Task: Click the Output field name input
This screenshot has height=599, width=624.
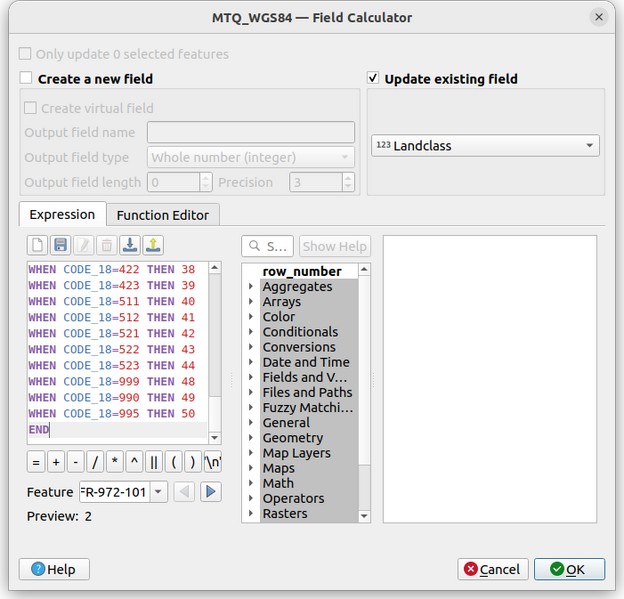Action: pyautogui.click(x=251, y=132)
